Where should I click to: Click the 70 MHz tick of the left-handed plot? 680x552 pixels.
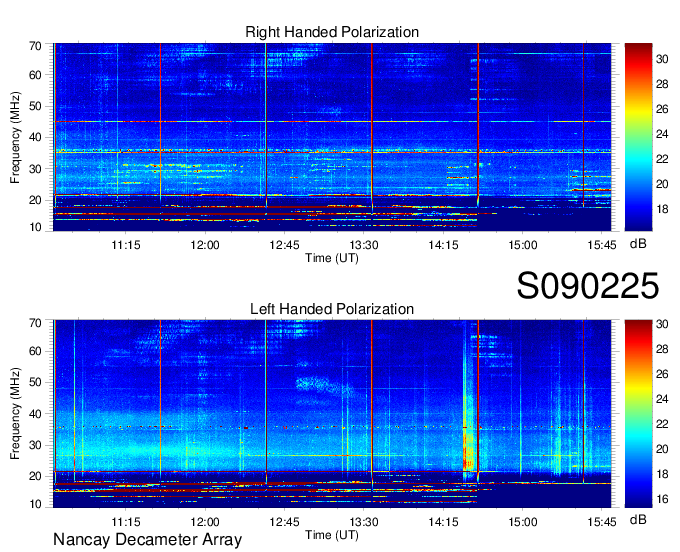pyautogui.click(x=35, y=323)
